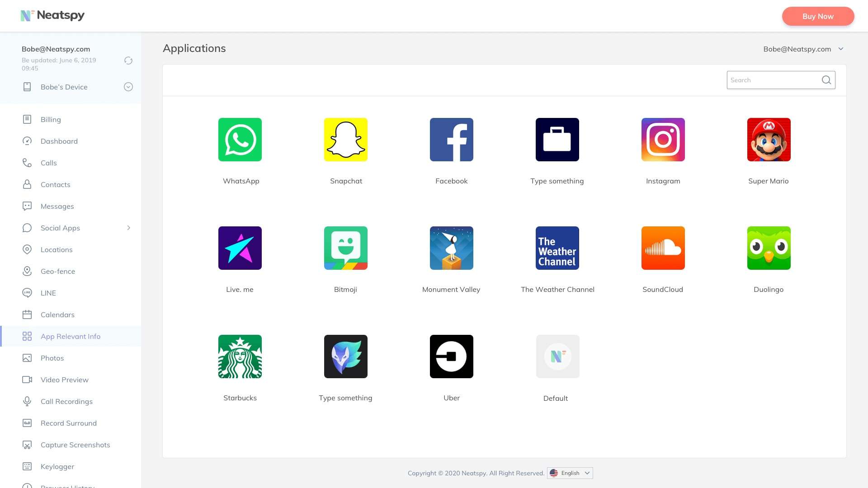
Task: Click the Buy Now button
Action: click(817, 16)
